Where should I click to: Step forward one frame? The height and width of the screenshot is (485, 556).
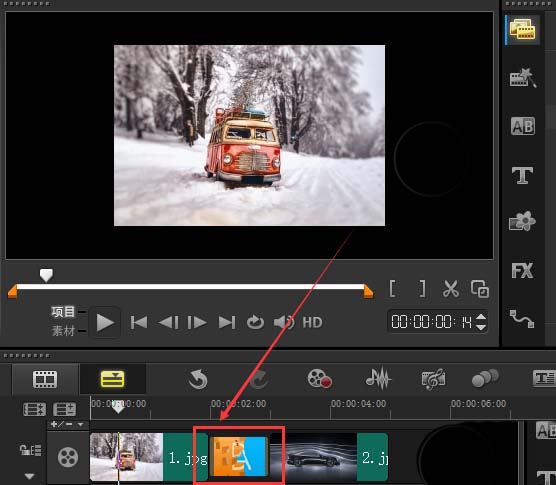(197, 323)
